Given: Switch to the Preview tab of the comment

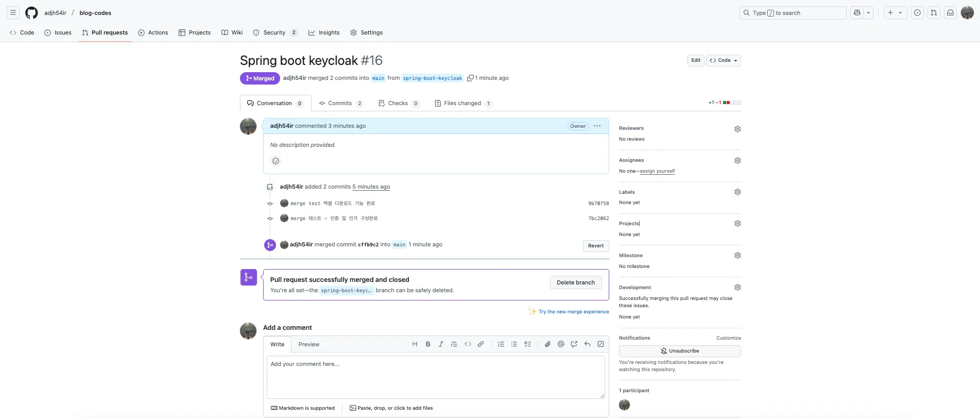Looking at the screenshot, I should click(309, 344).
